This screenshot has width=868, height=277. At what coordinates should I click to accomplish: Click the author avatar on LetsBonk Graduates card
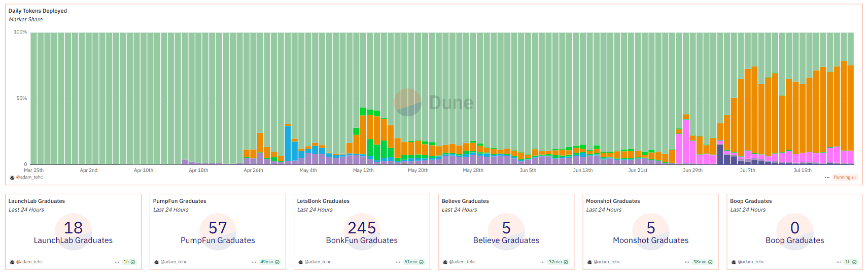click(x=301, y=262)
